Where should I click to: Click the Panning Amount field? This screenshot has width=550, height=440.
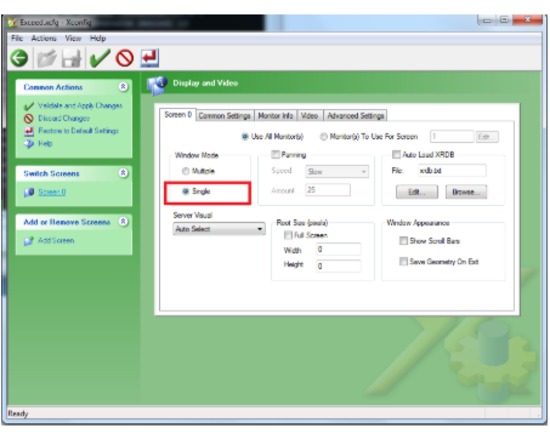click(328, 190)
